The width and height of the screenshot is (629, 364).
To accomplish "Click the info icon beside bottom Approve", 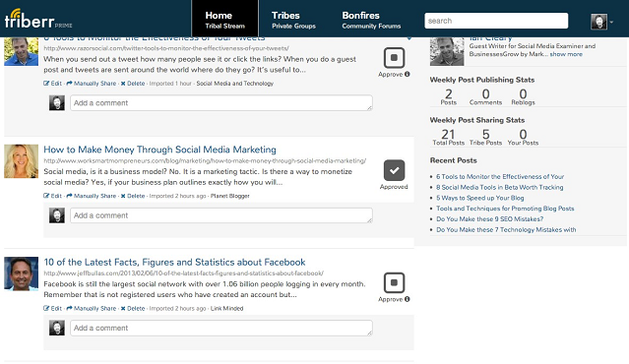I will [x=408, y=299].
